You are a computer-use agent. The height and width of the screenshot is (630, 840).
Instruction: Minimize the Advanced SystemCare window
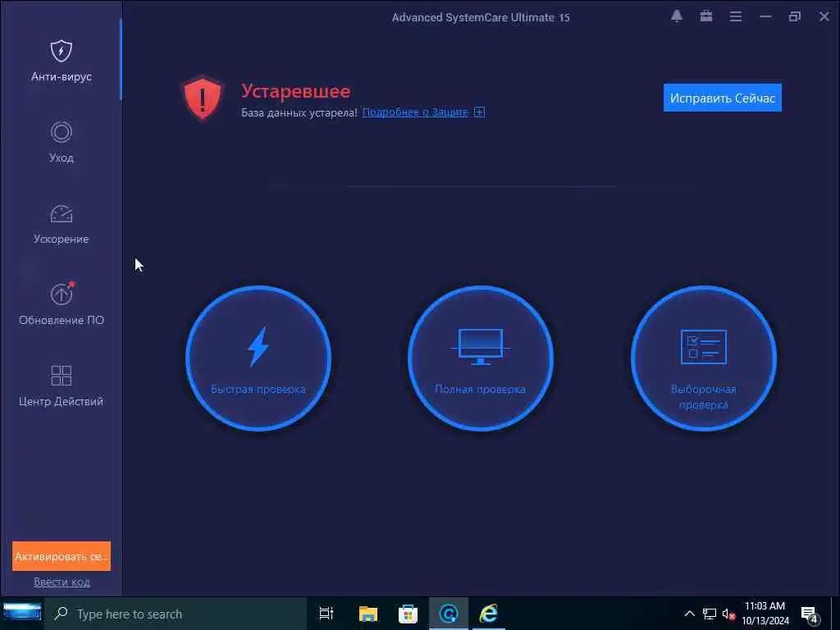[765, 16]
